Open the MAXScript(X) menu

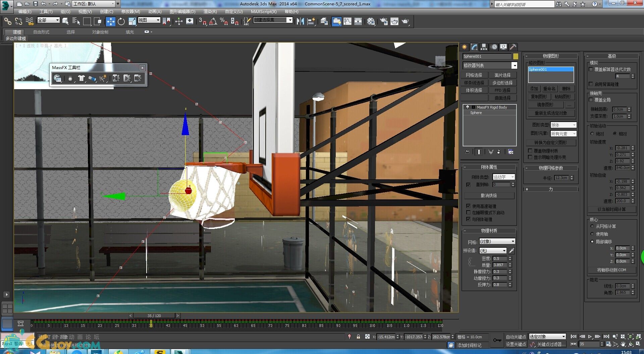pyautogui.click(x=264, y=11)
